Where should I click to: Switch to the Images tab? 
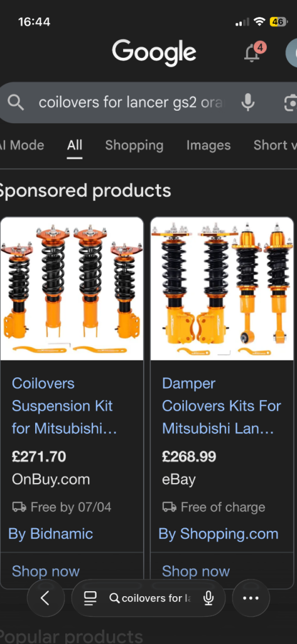208,145
